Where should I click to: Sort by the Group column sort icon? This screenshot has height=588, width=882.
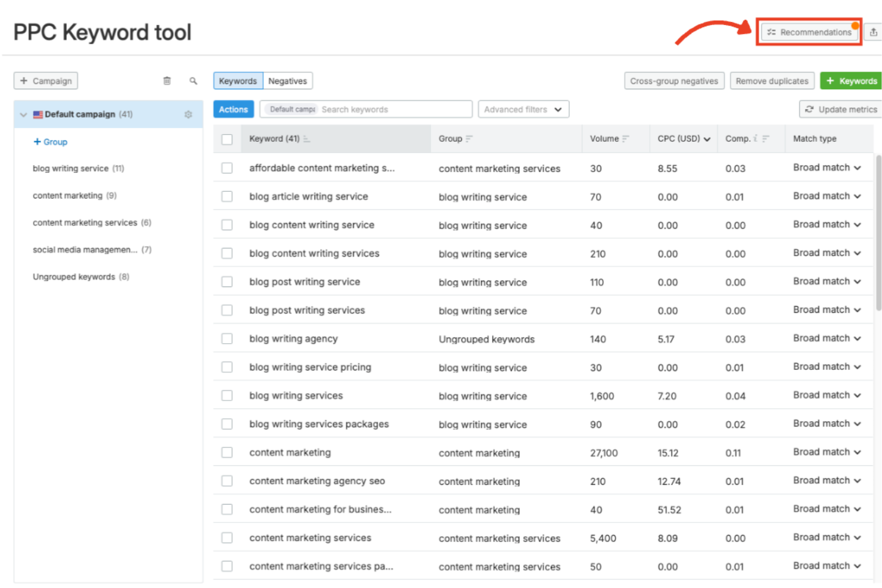pos(469,139)
